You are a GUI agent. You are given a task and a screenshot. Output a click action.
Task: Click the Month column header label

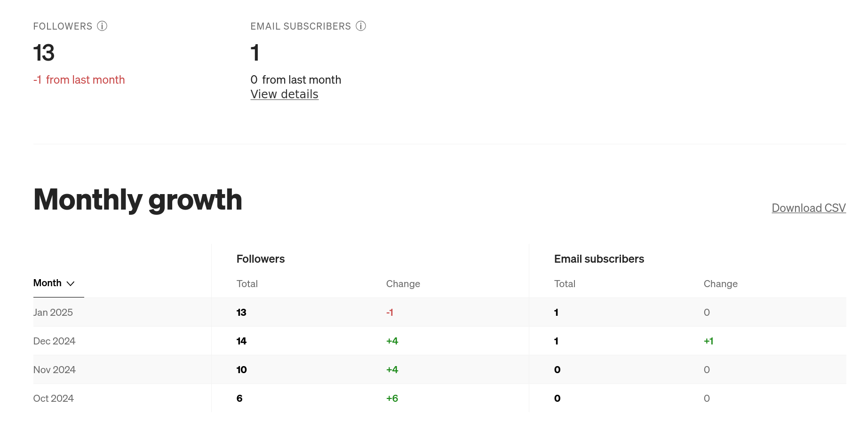click(x=47, y=283)
